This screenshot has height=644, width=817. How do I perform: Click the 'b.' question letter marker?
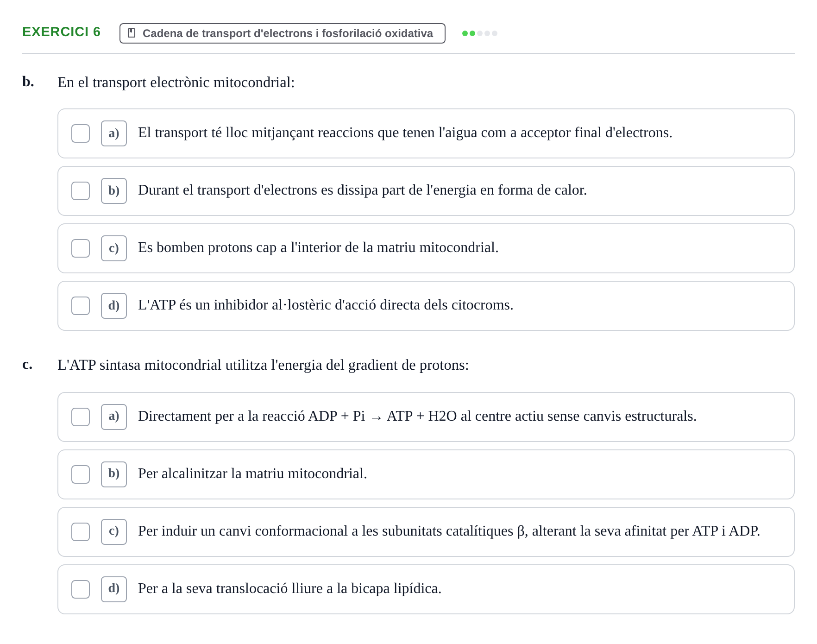(28, 82)
